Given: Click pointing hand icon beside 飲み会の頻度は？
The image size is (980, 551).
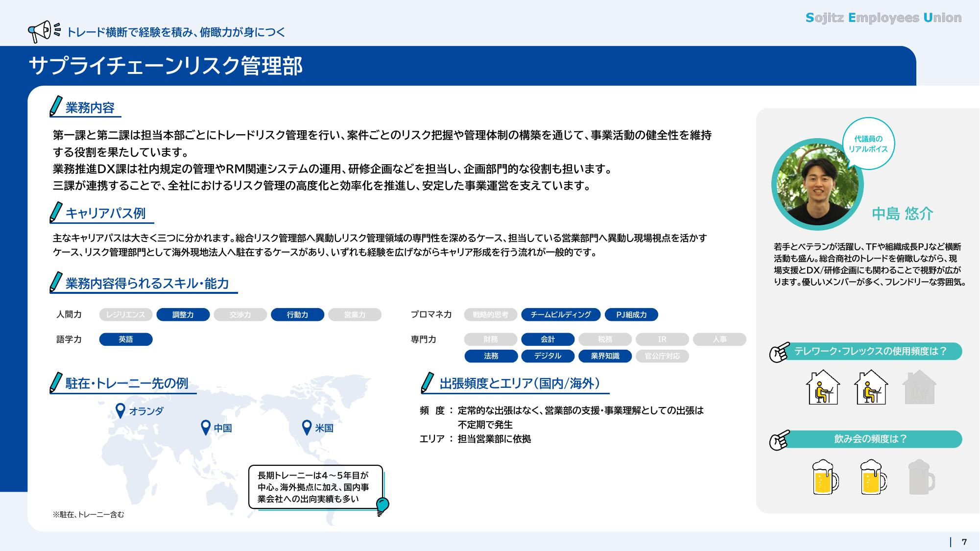Looking at the screenshot, I should coord(779,440).
